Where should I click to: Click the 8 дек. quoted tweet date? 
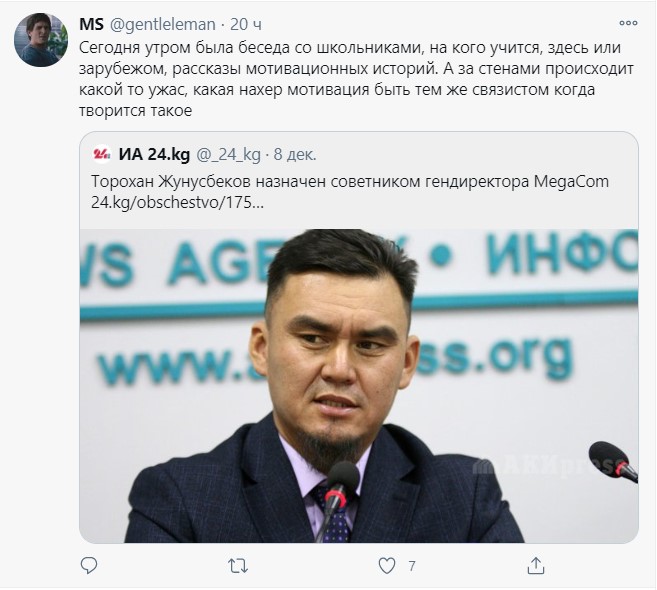coord(295,155)
